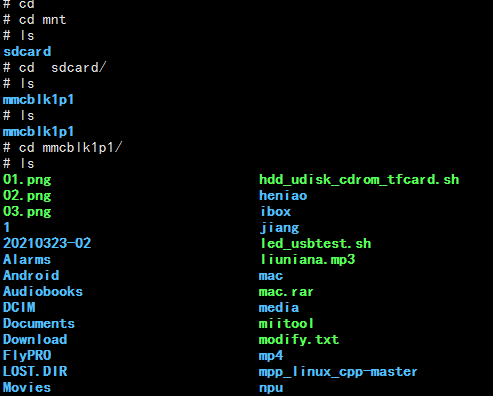The height and width of the screenshot is (396, 493).
Task: Click the modify.txt file name
Action: (299, 340)
